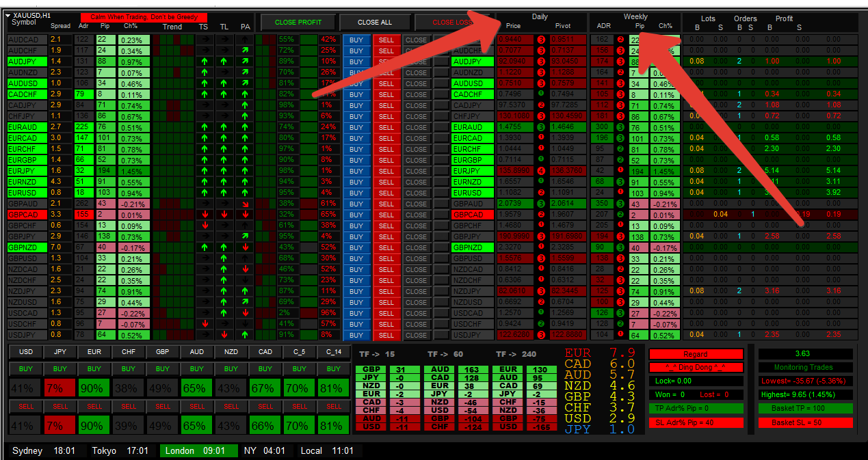Click the TL up arrow for NZDCHF
868x460 pixels.
tap(224, 281)
